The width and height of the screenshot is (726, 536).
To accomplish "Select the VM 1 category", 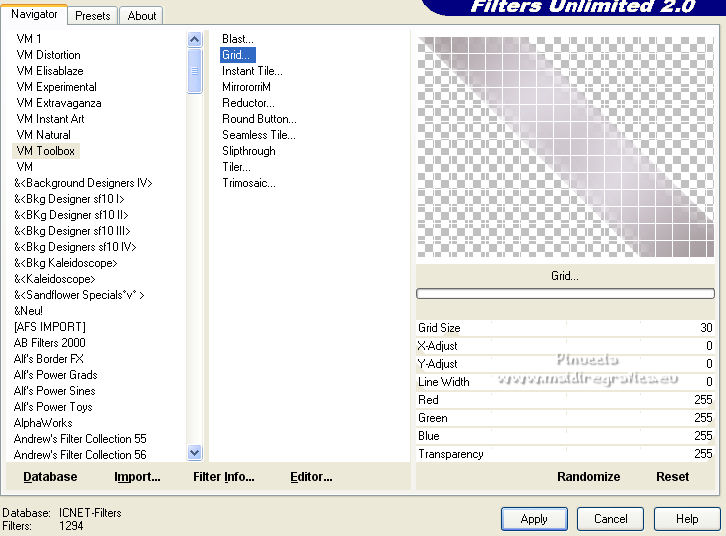I will pos(29,39).
